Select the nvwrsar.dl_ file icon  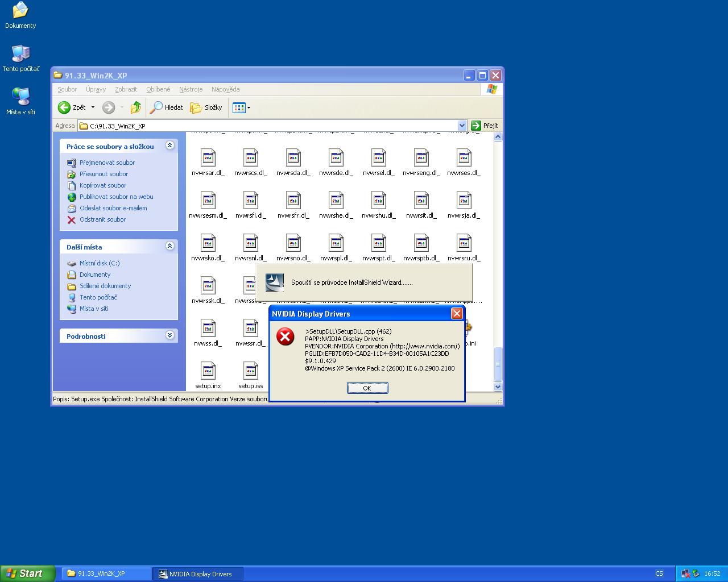point(208,158)
